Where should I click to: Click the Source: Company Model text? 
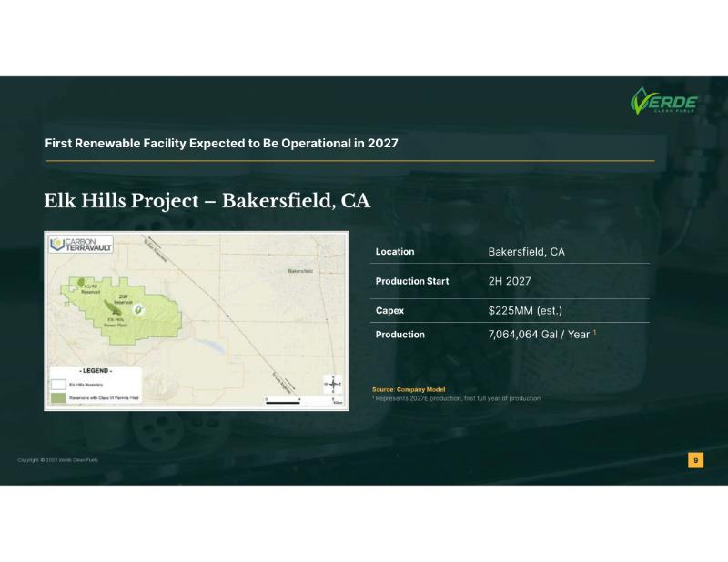pyautogui.click(x=408, y=389)
